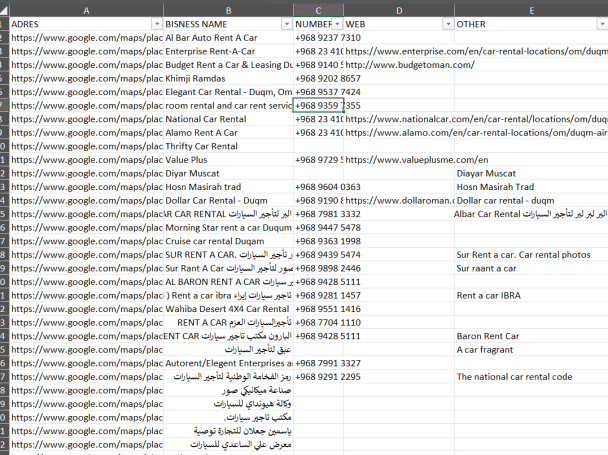608x455 pixels.
Task: Select the Diayar Muscat cell in OTHER
Action: click(531, 173)
